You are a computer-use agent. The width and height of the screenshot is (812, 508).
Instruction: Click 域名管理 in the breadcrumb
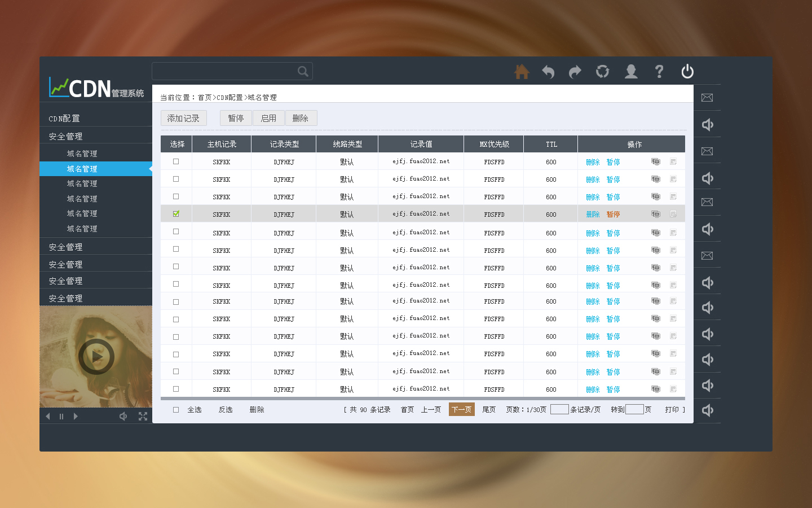[262, 98]
